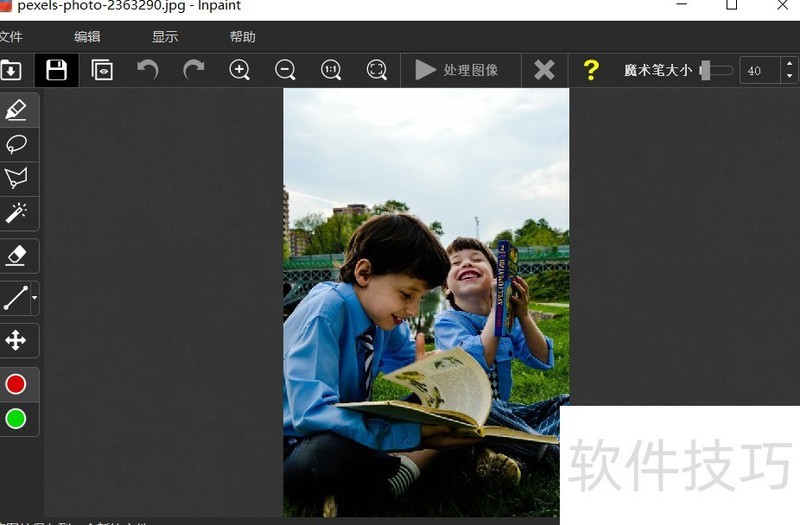Select the lasso selection tool
Screen dimensions: 800x525
[16, 144]
